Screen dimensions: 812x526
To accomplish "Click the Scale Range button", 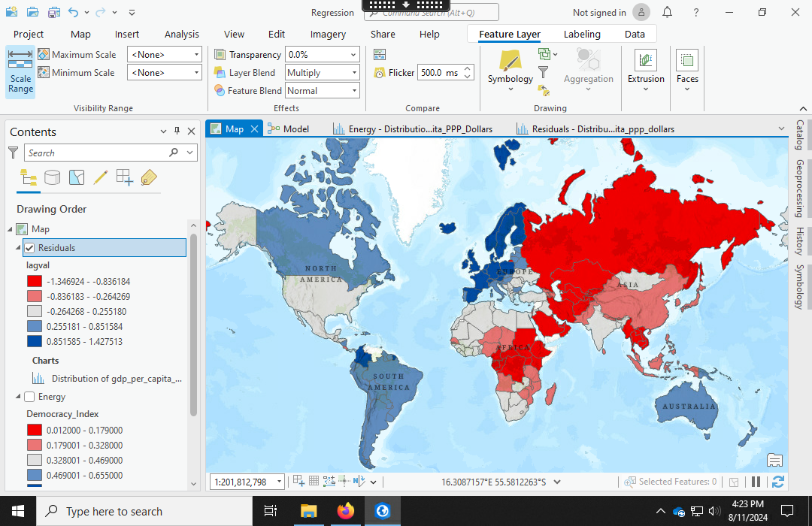I will pos(20,72).
